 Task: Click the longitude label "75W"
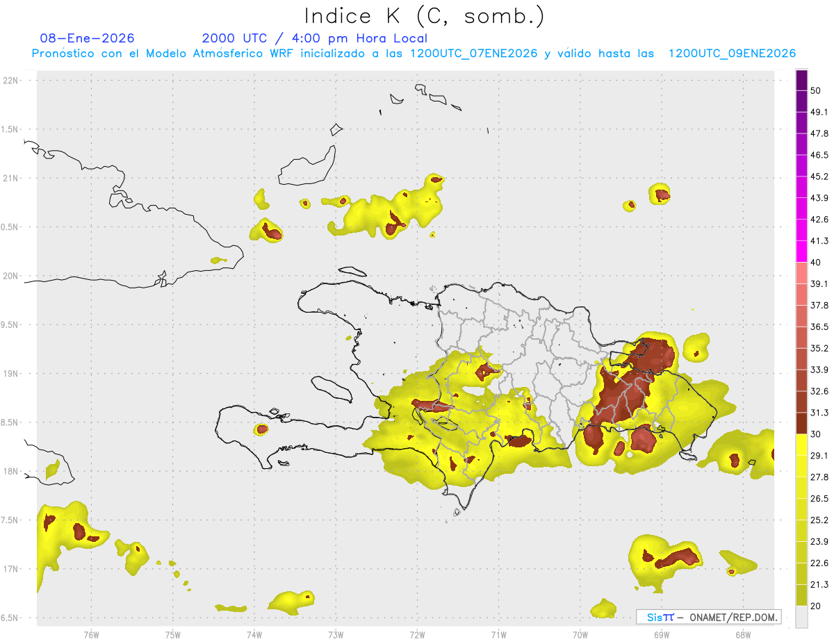point(173,636)
